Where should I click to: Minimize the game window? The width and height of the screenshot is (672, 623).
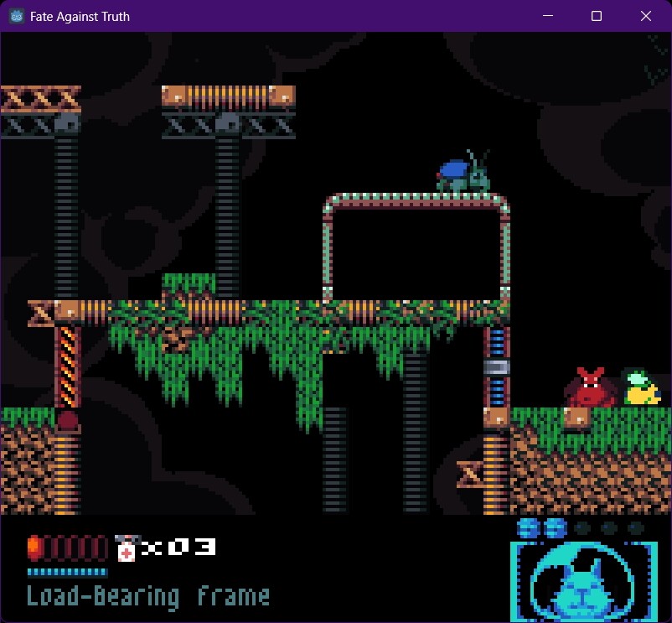[548, 16]
